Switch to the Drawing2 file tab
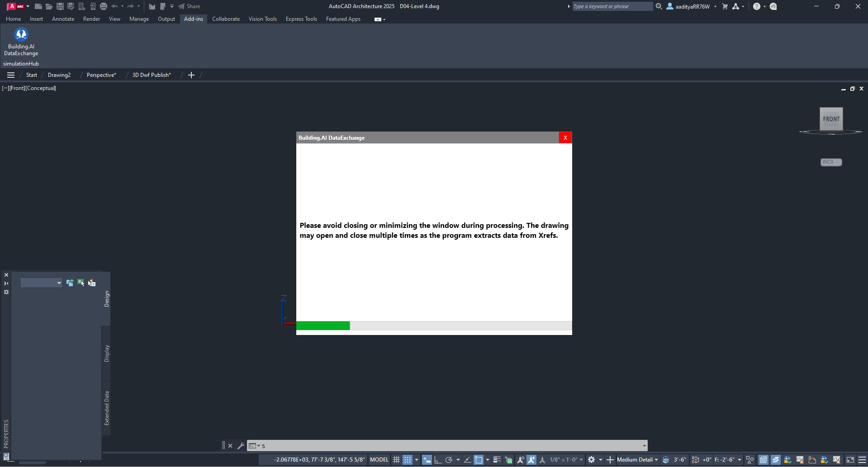Viewport: 868px width, 467px height. click(59, 75)
